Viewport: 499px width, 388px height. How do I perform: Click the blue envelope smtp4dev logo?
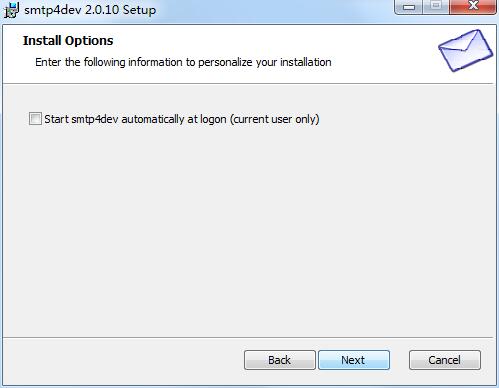(465, 50)
